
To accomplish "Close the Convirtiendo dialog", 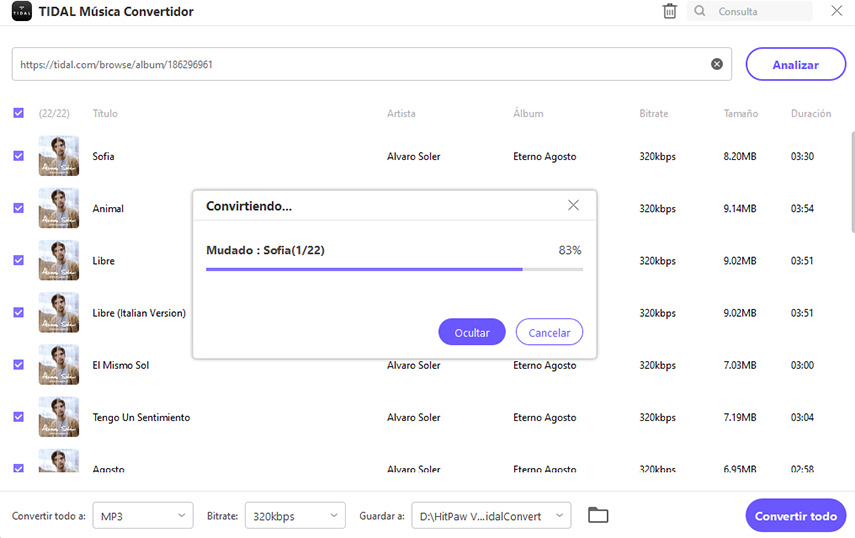I will pos(573,205).
